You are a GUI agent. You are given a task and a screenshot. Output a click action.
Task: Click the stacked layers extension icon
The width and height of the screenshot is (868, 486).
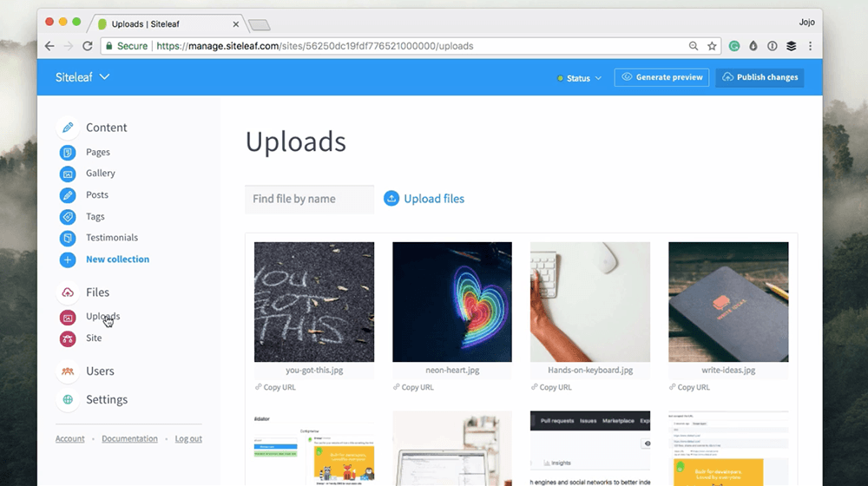(792, 46)
